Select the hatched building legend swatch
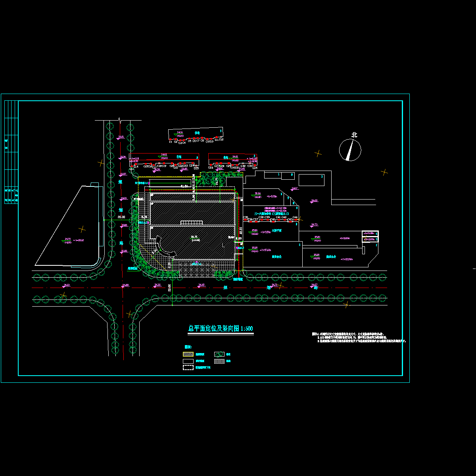476x476 pixels. pyautogui.click(x=188, y=354)
